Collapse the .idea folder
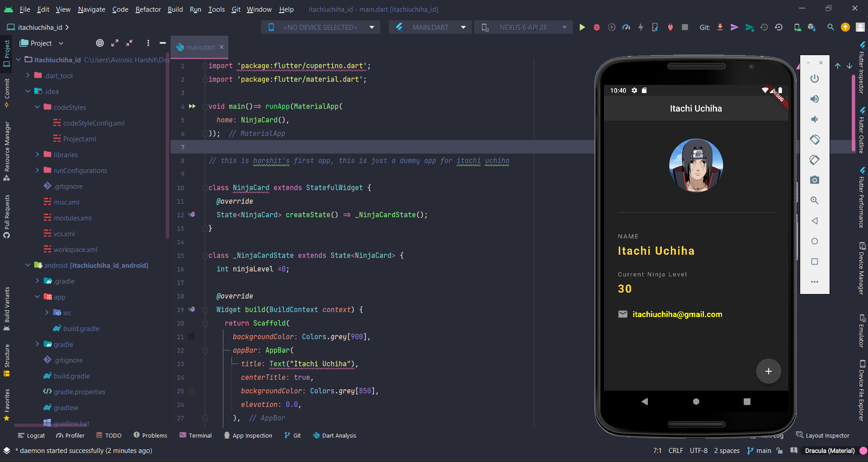The height and width of the screenshot is (462, 868). click(x=28, y=91)
